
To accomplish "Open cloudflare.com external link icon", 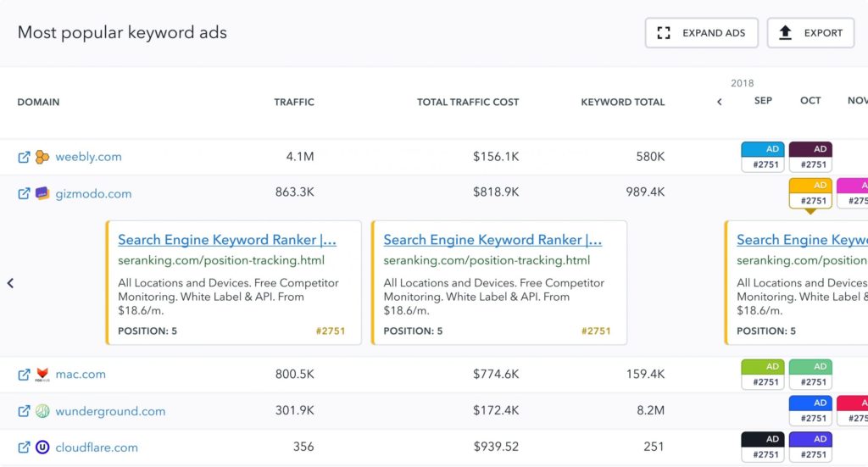I will (24, 448).
